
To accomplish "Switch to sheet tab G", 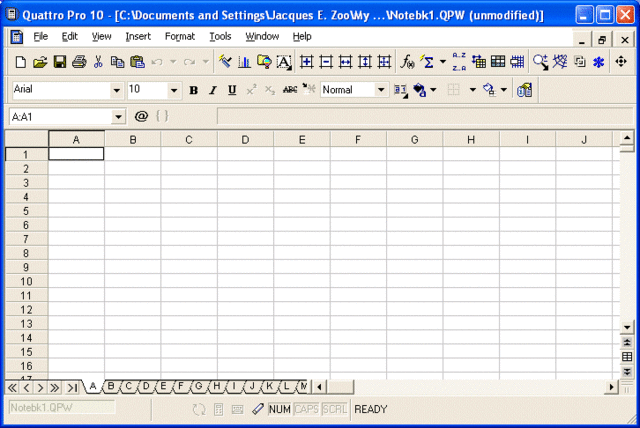I will [x=199, y=386].
